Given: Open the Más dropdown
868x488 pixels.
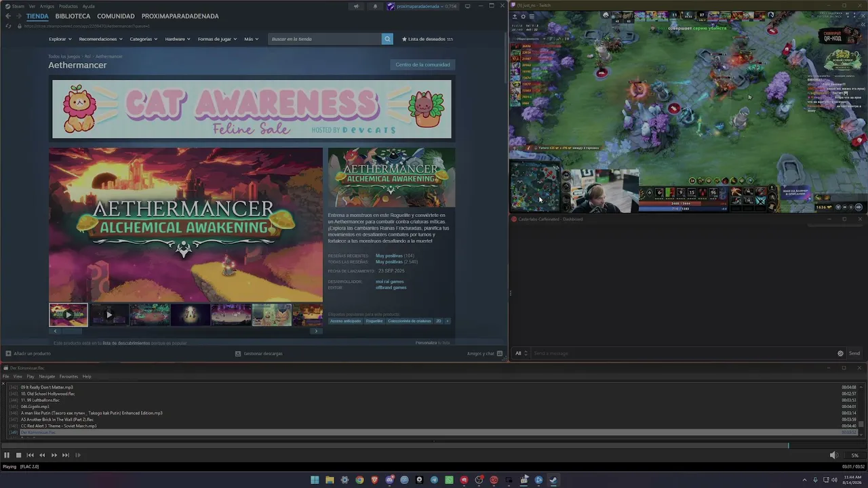Looking at the screenshot, I should click(251, 39).
